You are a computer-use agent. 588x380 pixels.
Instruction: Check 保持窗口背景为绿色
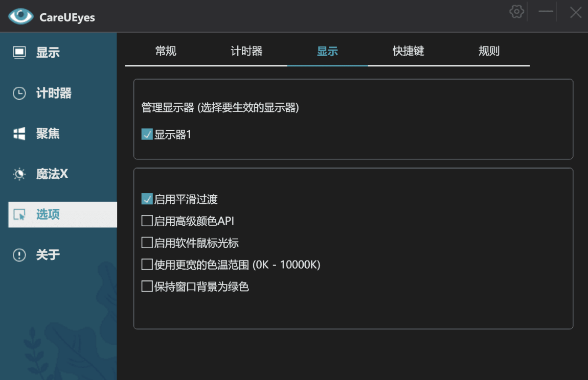(x=146, y=287)
